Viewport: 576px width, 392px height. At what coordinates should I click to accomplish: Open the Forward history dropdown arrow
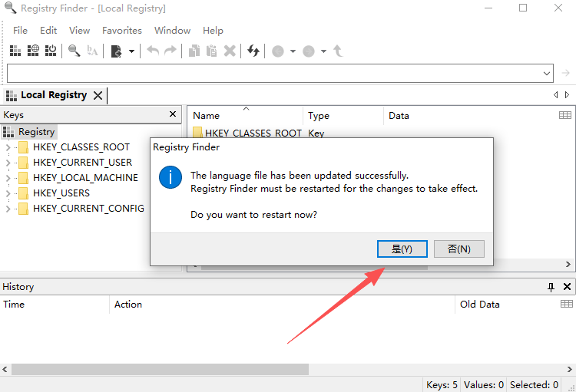point(323,51)
